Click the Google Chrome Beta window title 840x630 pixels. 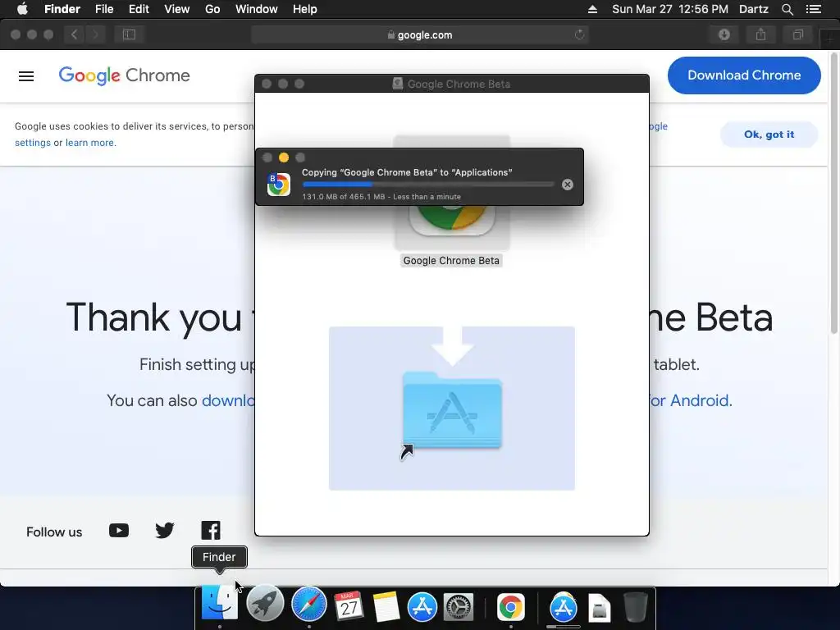pyautogui.click(x=459, y=84)
